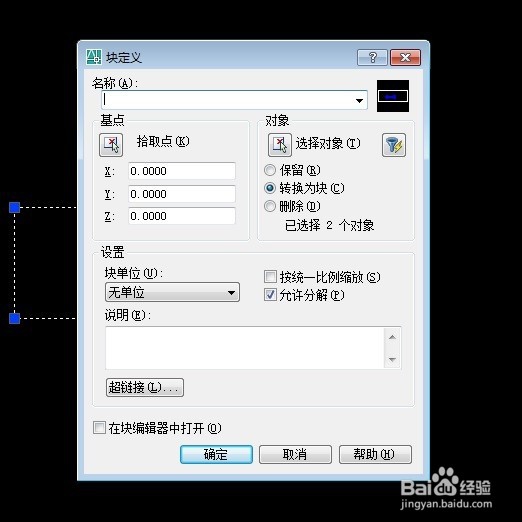Expand the 名称(A) name dropdown arrow

point(359,100)
